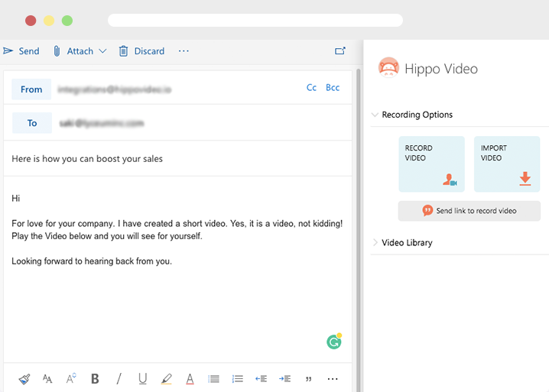
Task: Click the To recipients button
Action: 32,123
